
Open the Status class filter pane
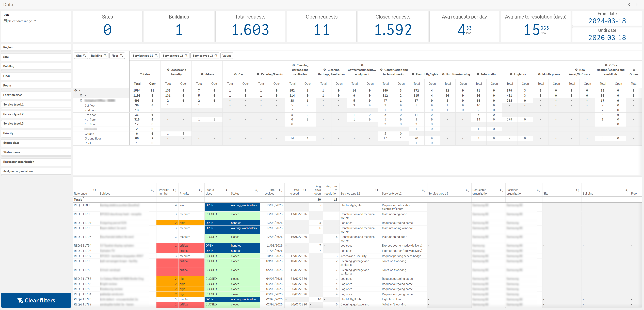tap(36, 143)
